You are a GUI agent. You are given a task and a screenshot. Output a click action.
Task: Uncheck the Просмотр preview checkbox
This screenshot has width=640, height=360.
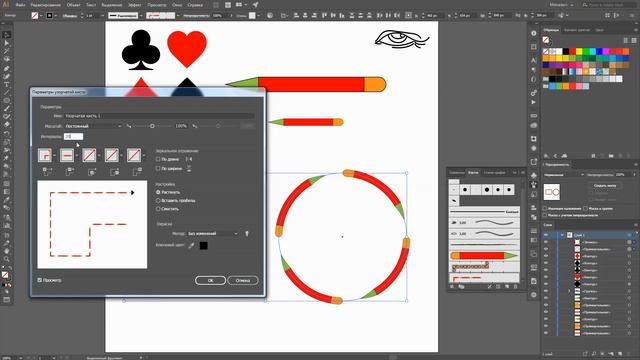pos(40,280)
